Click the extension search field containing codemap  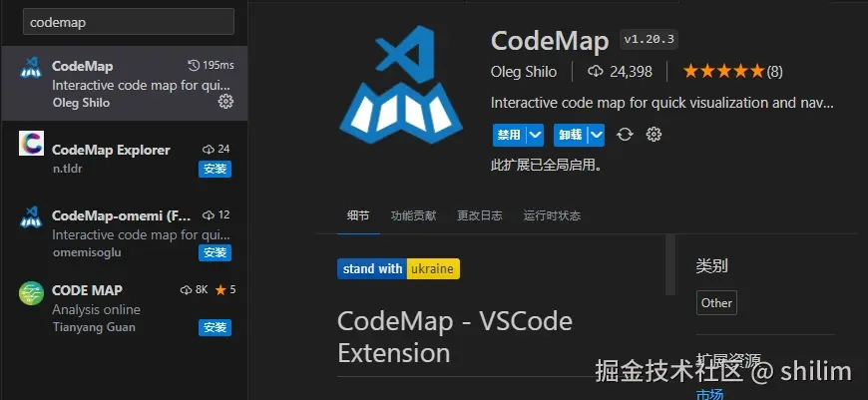(129, 22)
